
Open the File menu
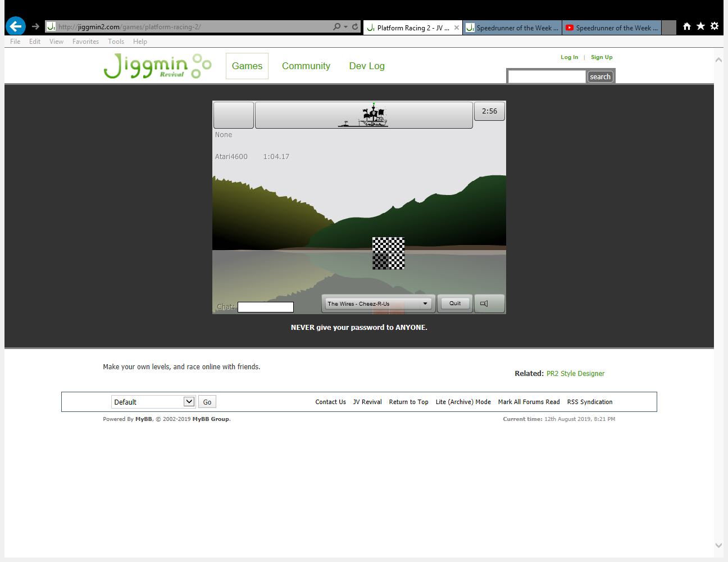click(15, 42)
